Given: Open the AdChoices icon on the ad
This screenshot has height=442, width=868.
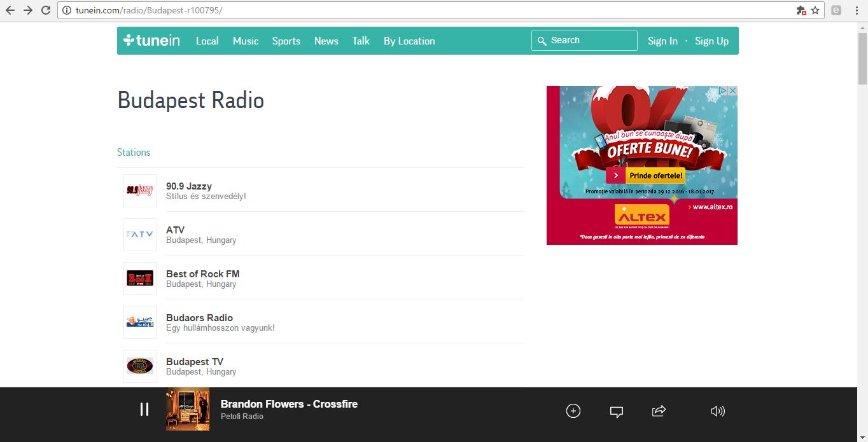Looking at the screenshot, I should click(723, 91).
